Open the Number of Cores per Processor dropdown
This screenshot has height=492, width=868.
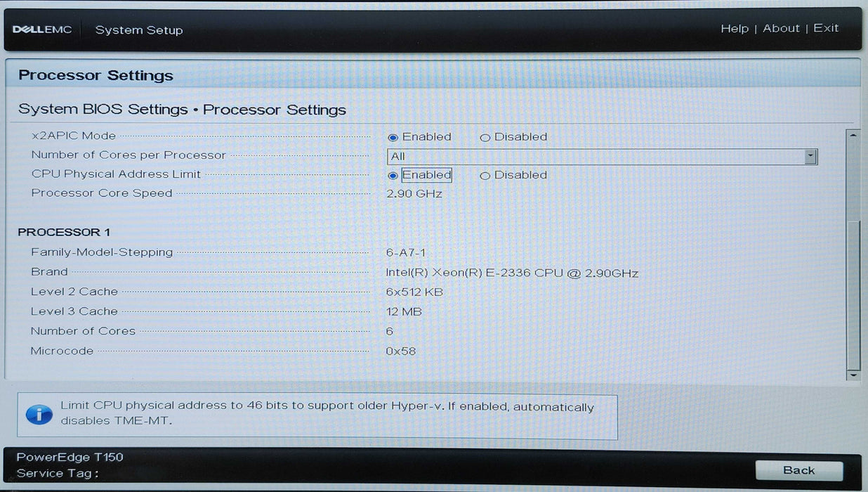point(811,156)
